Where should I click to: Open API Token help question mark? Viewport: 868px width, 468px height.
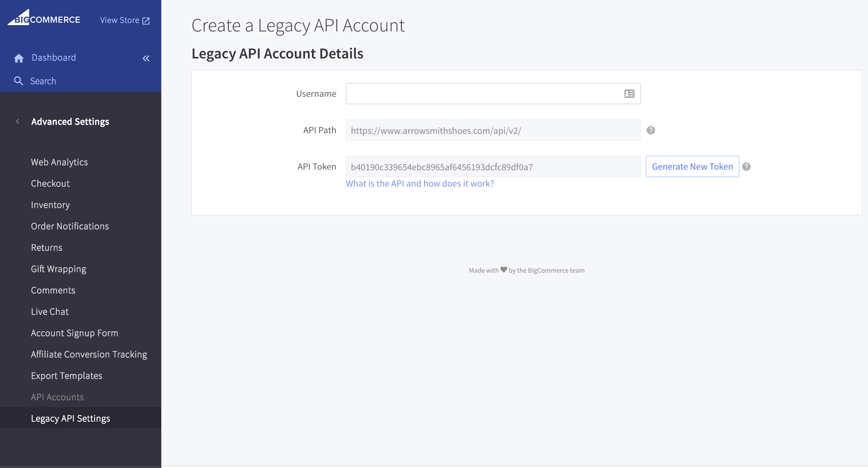point(746,166)
